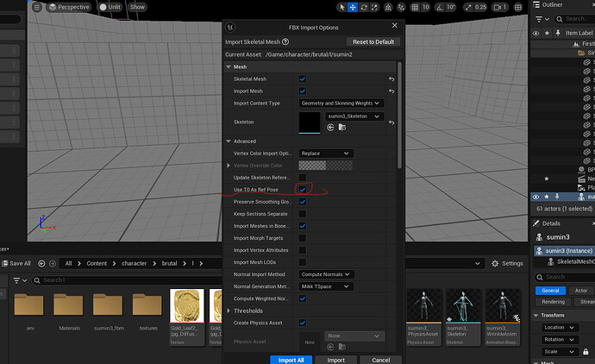Toggle grid snapping icon in viewport toolbar
This screenshot has height=364, width=595.
[415, 7]
